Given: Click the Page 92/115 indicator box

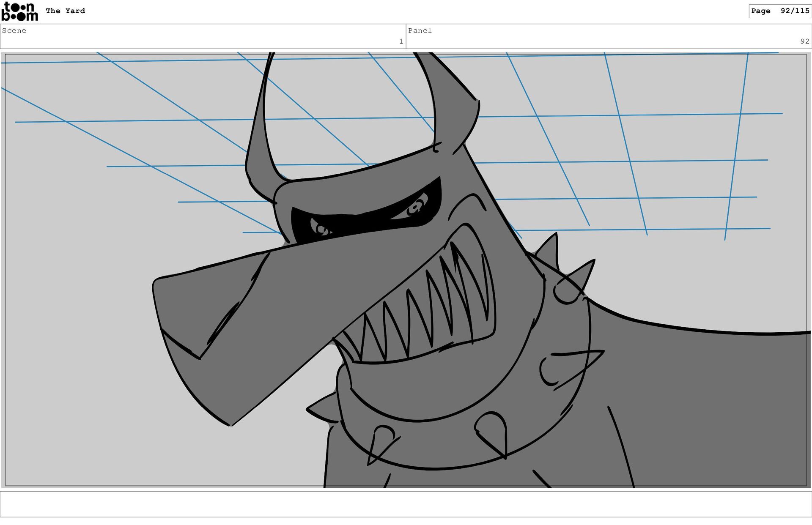Looking at the screenshot, I should click(780, 11).
